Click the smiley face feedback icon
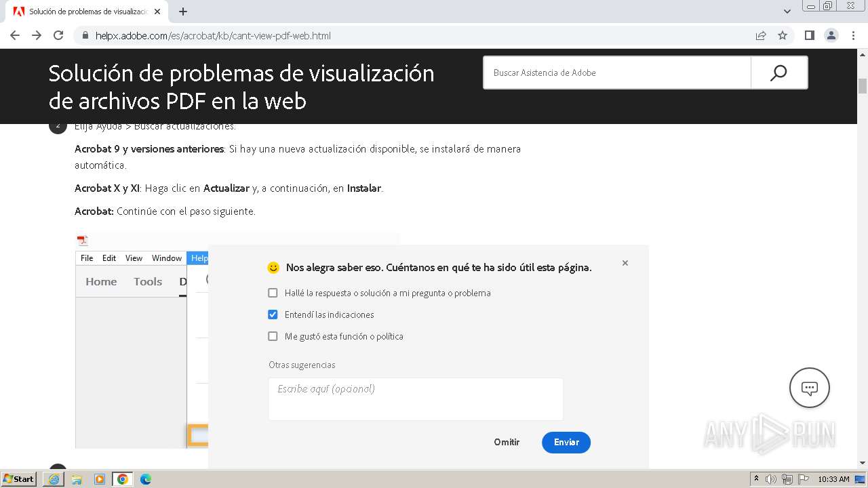This screenshot has height=488, width=868. 273,268
